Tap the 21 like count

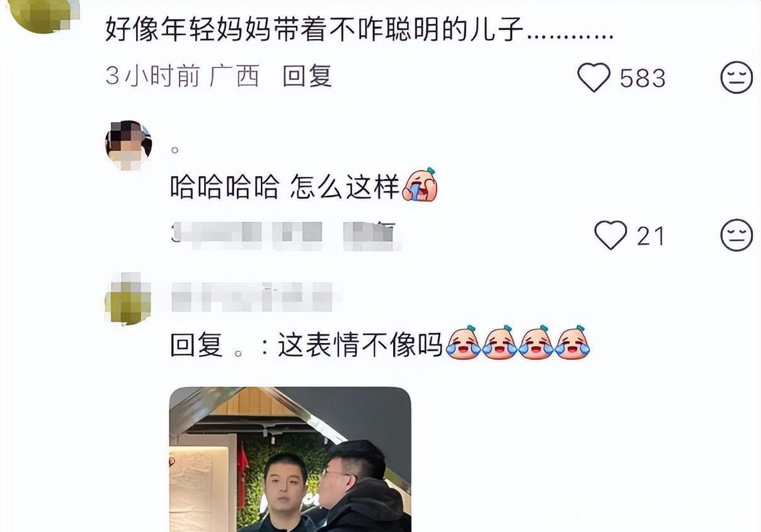coord(651,236)
